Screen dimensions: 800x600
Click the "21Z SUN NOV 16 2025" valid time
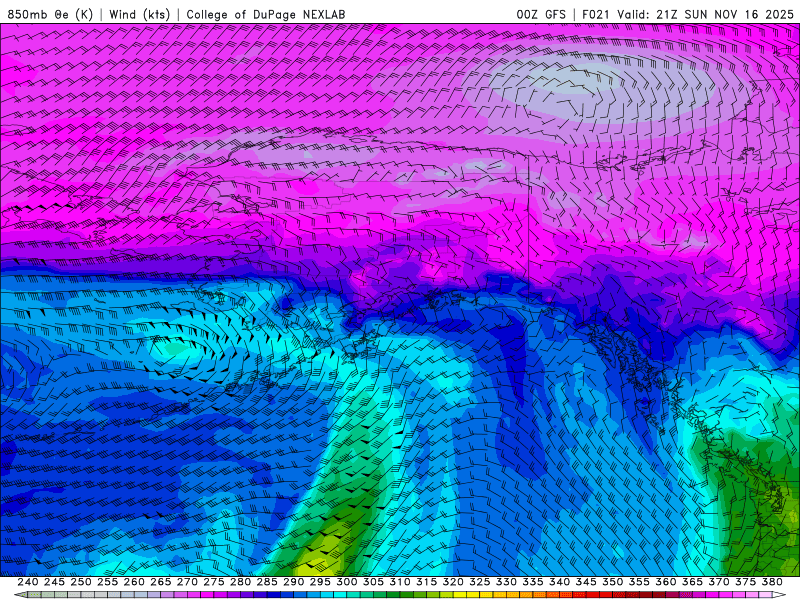coord(724,14)
